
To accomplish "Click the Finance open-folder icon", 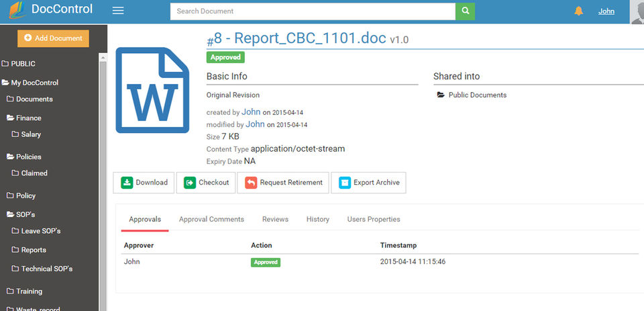I will 10,118.
